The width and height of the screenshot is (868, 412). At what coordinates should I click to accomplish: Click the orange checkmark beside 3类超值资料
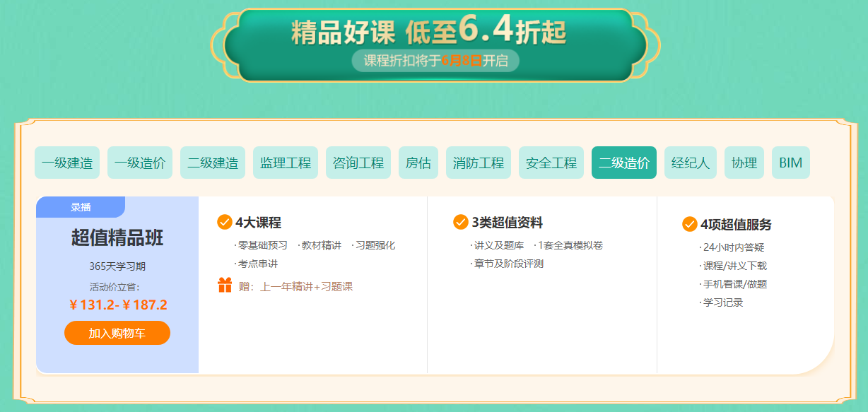click(461, 223)
